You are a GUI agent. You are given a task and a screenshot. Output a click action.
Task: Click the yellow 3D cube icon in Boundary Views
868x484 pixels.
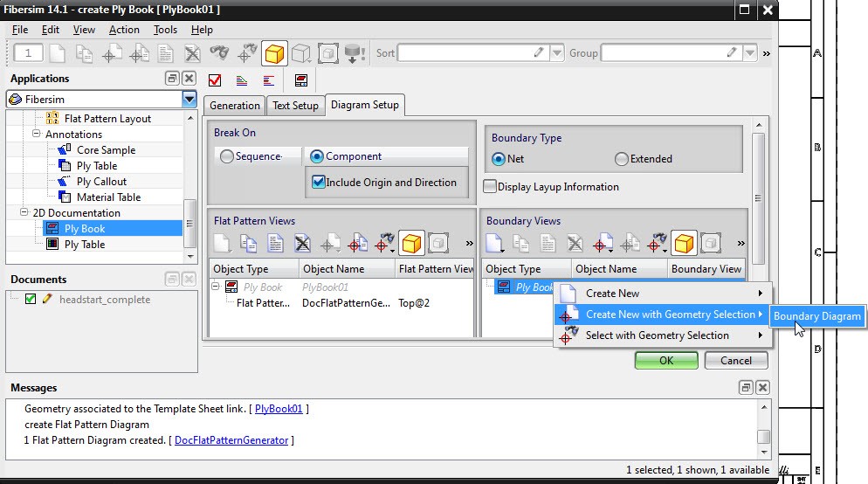[685, 244]
